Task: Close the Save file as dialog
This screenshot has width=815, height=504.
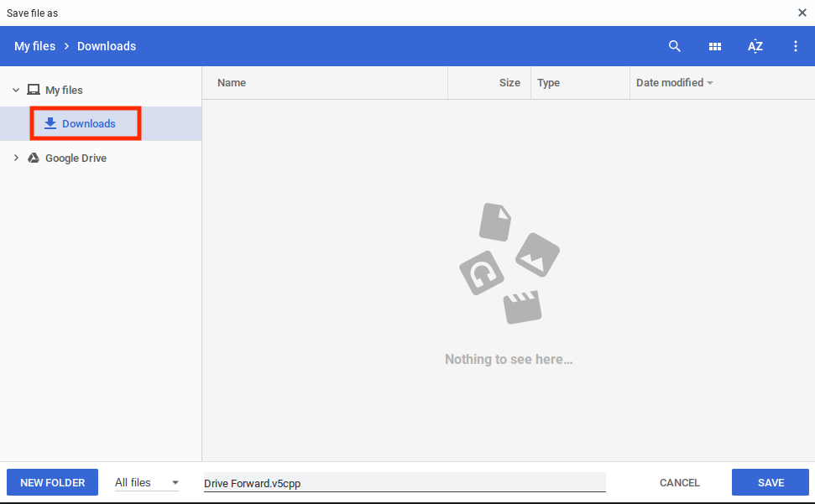Action: tap(802, 13)
